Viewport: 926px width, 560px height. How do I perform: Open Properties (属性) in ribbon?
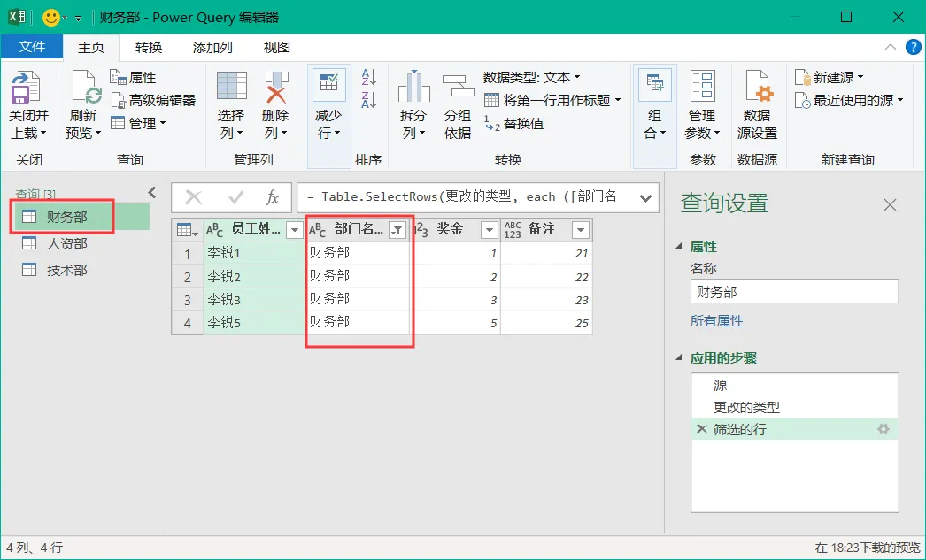(134, 77)
